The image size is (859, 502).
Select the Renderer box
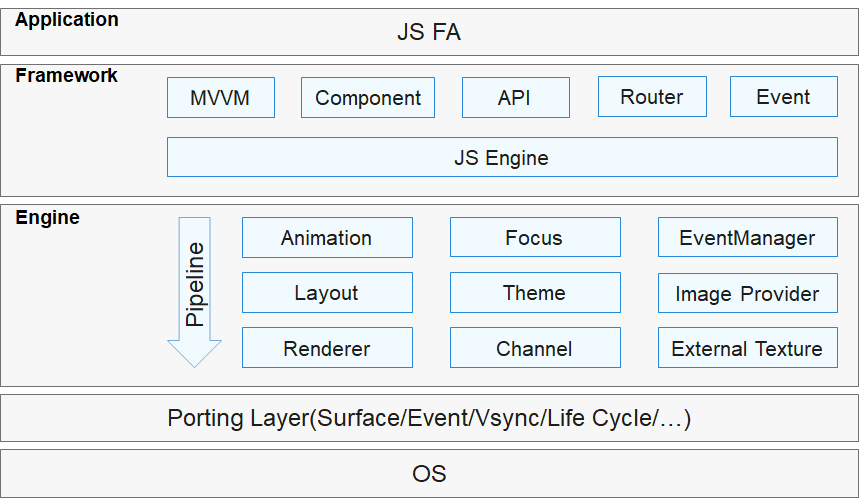pyautogui.click(x=327, y=348)
